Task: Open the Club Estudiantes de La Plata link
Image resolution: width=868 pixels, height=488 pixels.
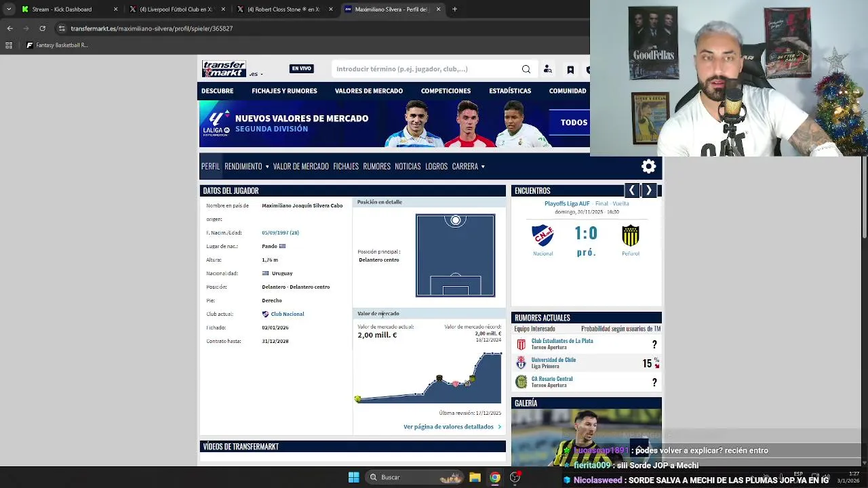Action: pyautogui.click(x=562, y=341)
